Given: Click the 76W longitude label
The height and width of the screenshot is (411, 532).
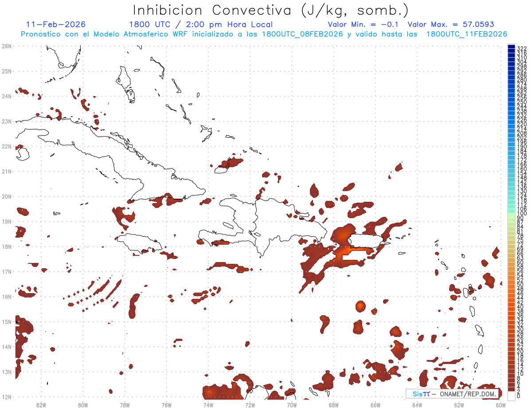Looking at the screenshot, I should click(x=166, y=405).
